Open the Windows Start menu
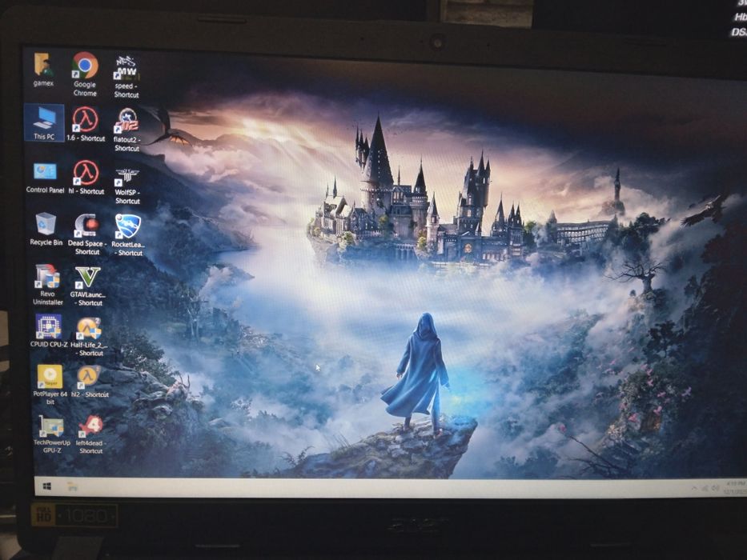Image resolution: width=747 pixels, height=560 pixels. click(46, 486)
